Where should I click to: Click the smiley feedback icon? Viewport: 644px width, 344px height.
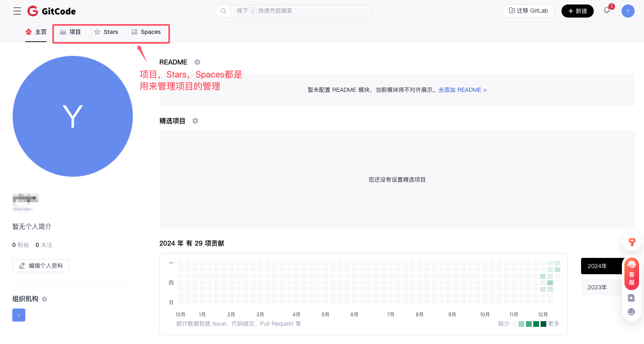click(x=631, y=312)
